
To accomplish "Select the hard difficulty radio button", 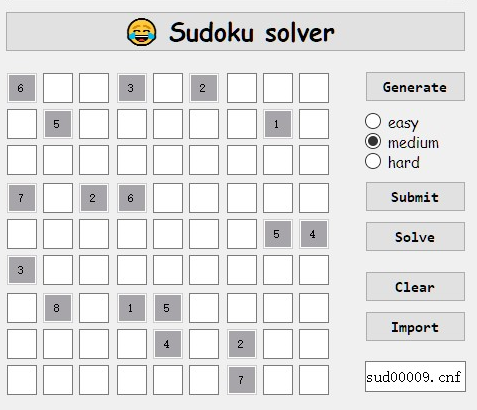I will pyautogui.click(x=373, y=161).
